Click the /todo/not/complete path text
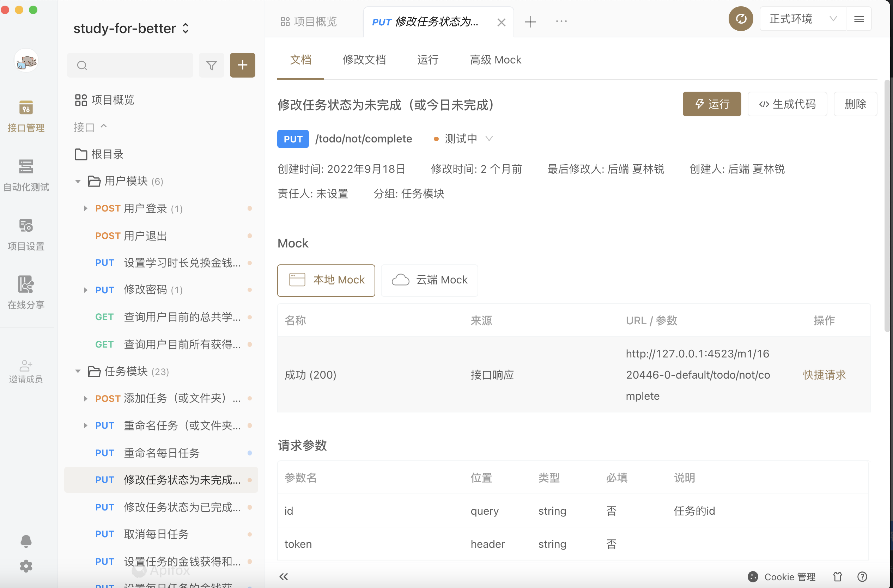The width and height of the screenshot is (893, 588). coord(364,139)
